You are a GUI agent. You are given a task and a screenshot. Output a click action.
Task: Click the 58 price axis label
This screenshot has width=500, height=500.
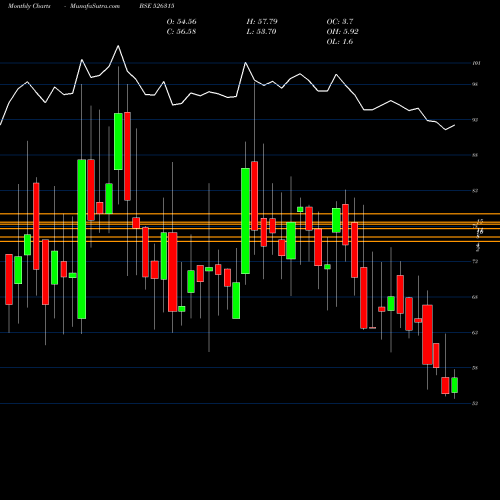click(475, 368)
